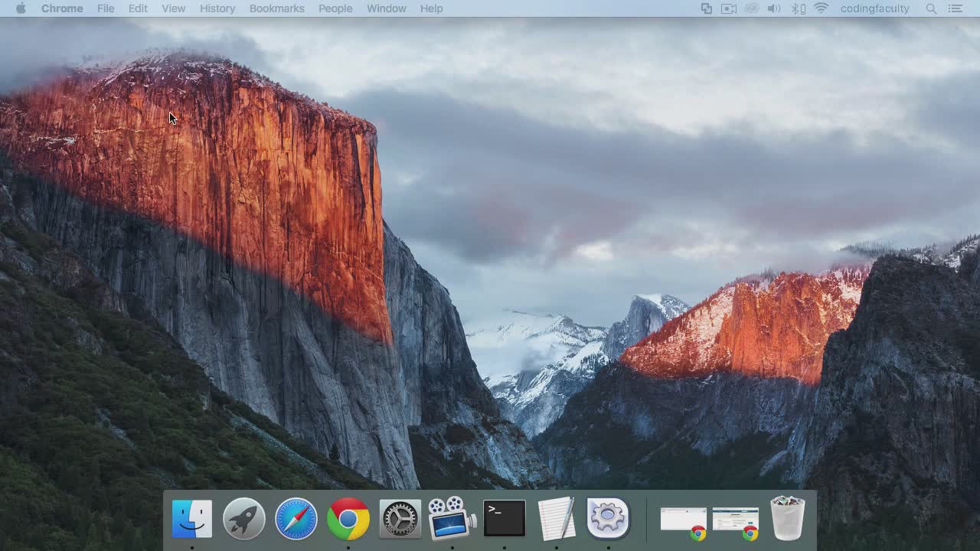Click the Google Chrome Dock icon
The width and height of the screenshot is (980, 551).
348,519
